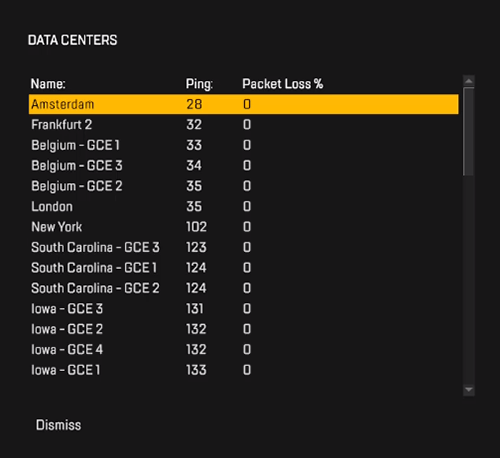
Task: Select Iowa - GCE 4 server
Action: click(x=244, y=350)
